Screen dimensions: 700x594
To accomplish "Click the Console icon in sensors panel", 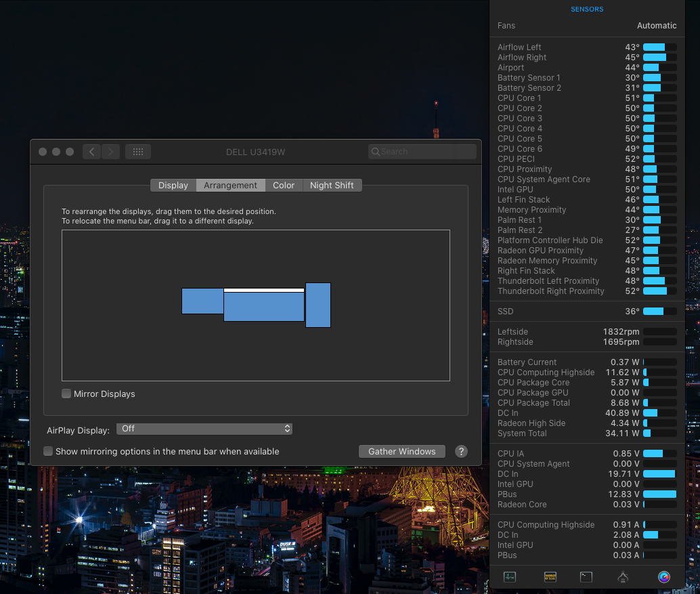I will (x=548, y=577).
